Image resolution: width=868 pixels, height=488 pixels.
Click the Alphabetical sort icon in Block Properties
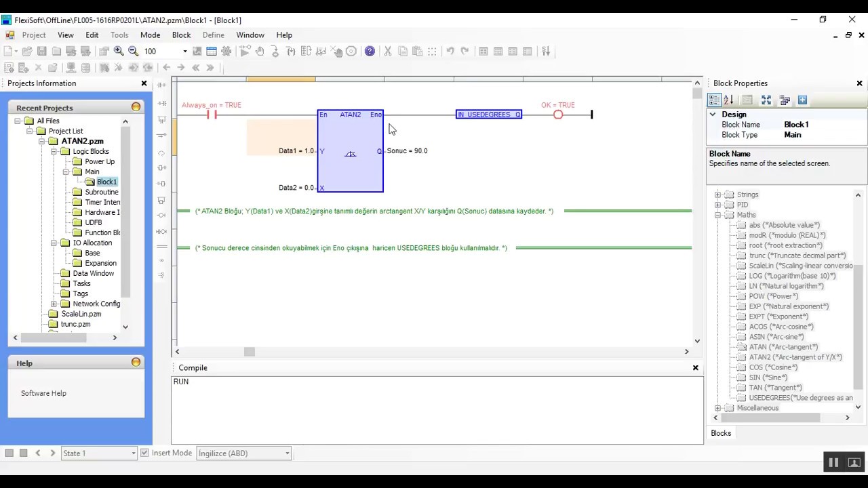(x=728, y=100)
